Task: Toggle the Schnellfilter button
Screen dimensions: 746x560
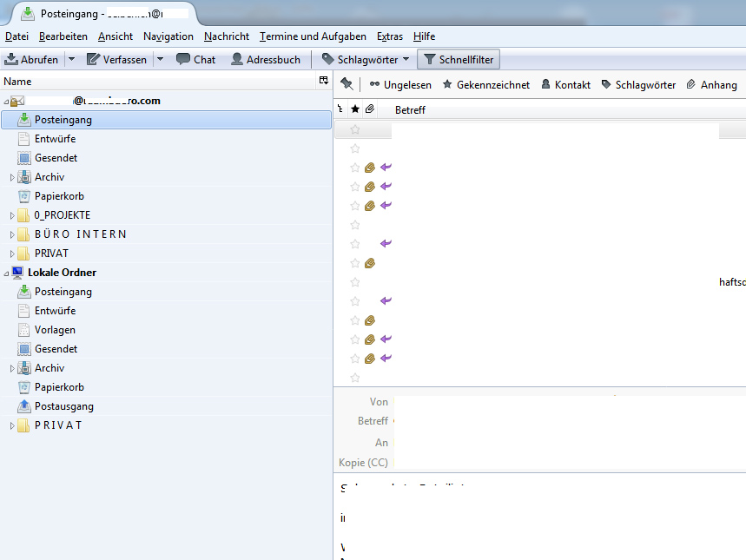Action: point(458,60)
